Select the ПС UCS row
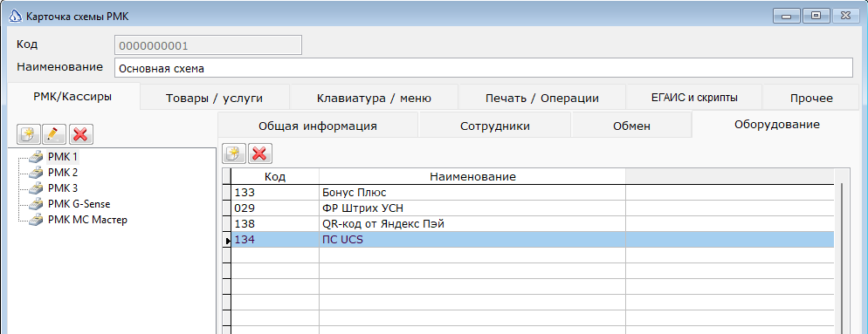The image size is (868, 334). pos(533,240)
